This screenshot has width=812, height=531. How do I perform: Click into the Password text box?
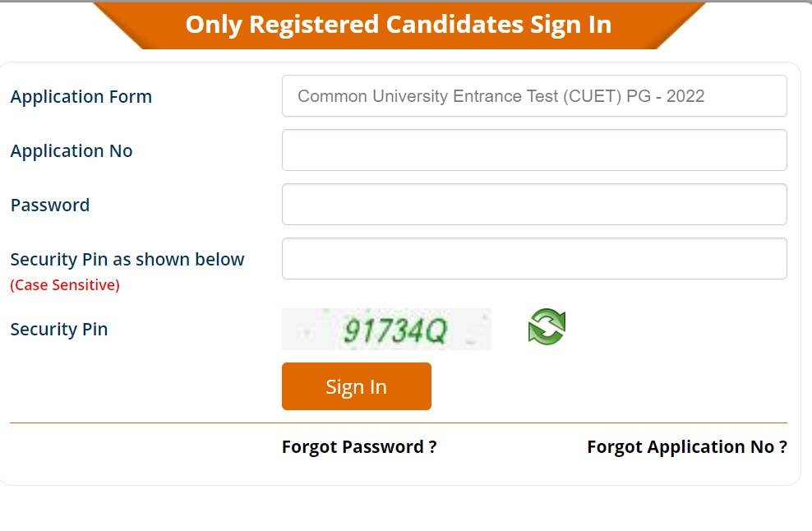click(534, 205)
